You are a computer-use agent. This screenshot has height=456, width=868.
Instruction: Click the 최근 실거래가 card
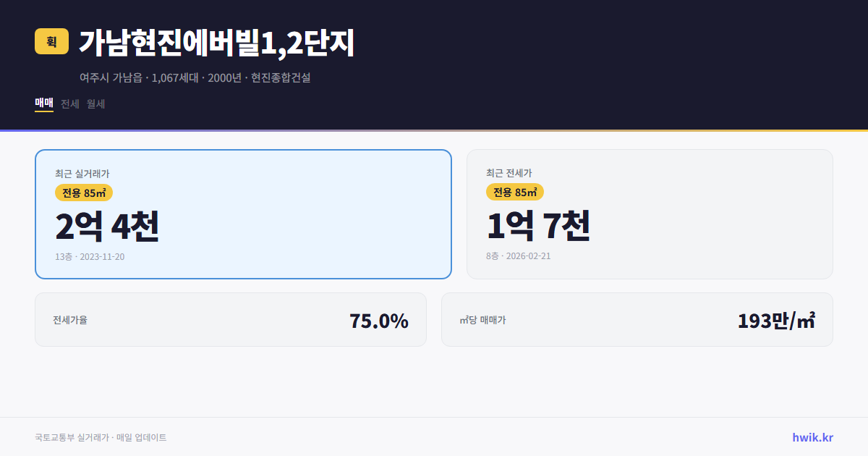(242, 214)
